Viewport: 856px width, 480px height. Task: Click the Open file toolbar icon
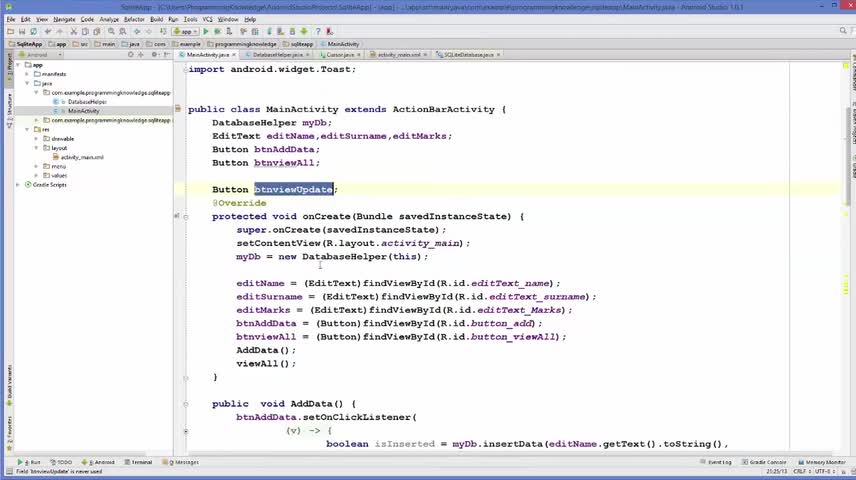pyautogui.click(x=10, y=32)
